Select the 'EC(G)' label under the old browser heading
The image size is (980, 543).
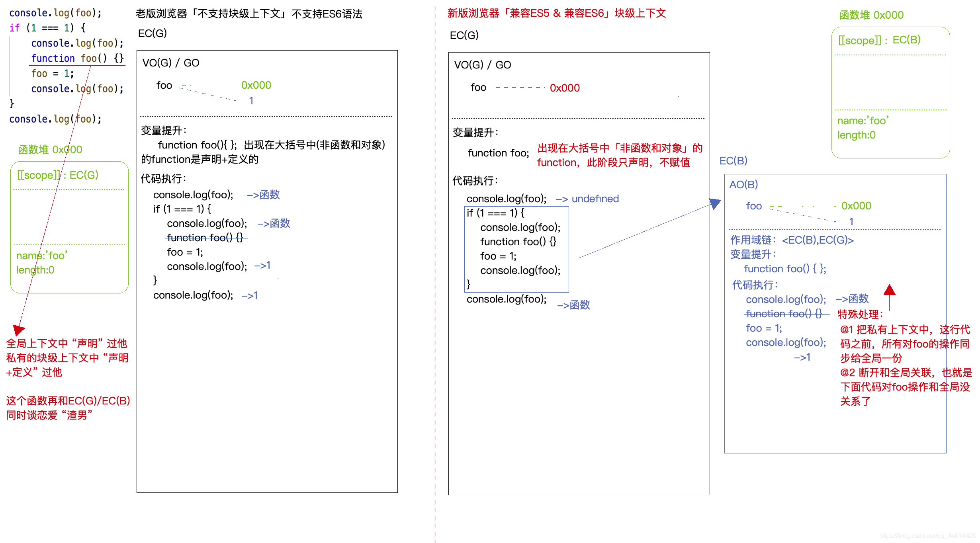[x=153, y=33]
